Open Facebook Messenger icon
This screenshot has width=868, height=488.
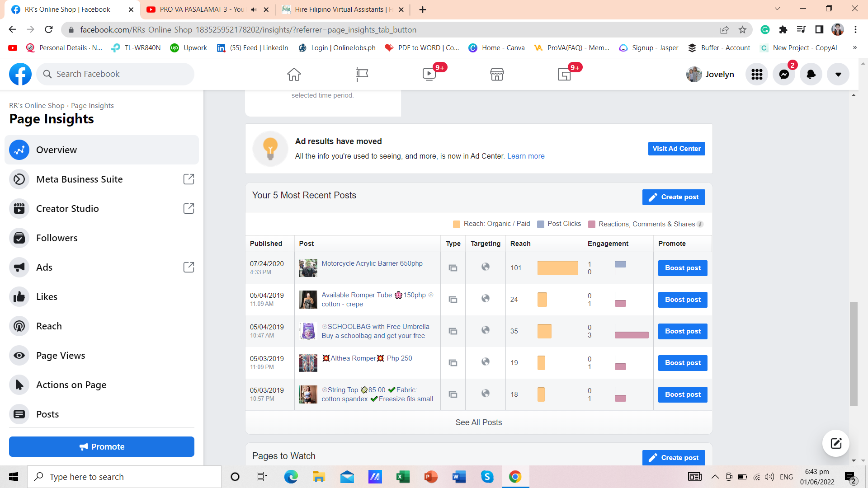click(784, 75)
